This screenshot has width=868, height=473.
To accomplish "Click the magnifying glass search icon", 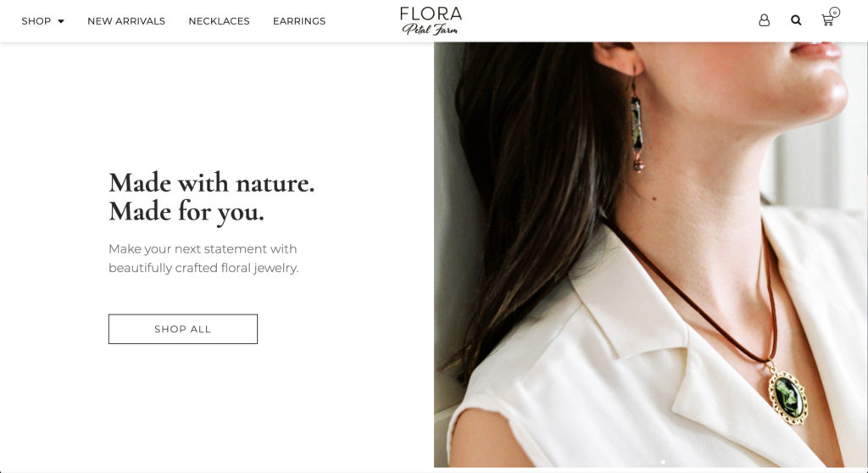I will tap(796, 20).
